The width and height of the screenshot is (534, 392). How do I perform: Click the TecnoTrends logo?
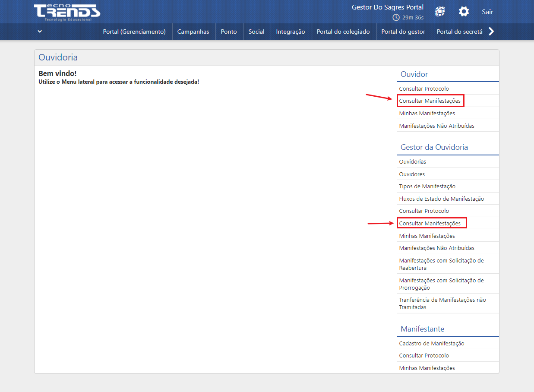67,12
